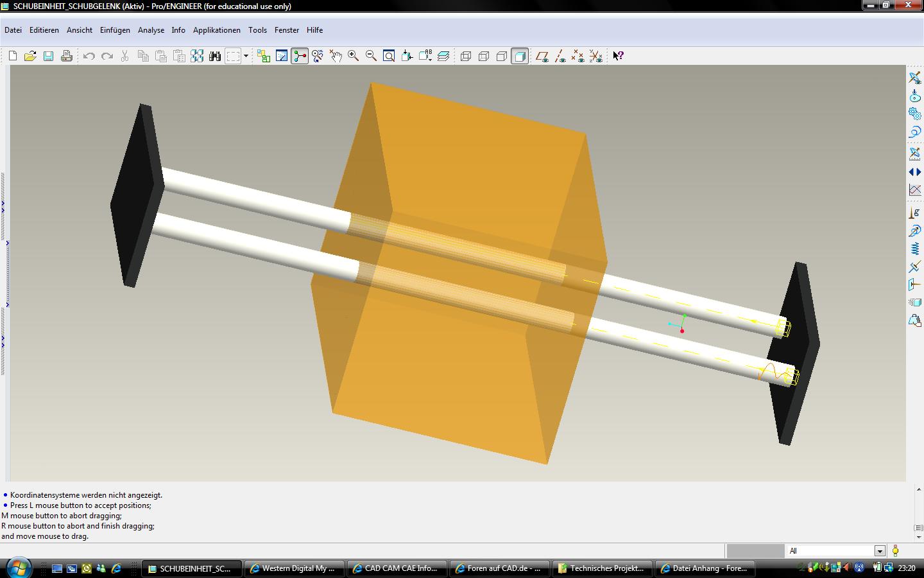The image size is (924, 578).
Task: Open the Hilfe menu
Action: click(x=314, y=30)
